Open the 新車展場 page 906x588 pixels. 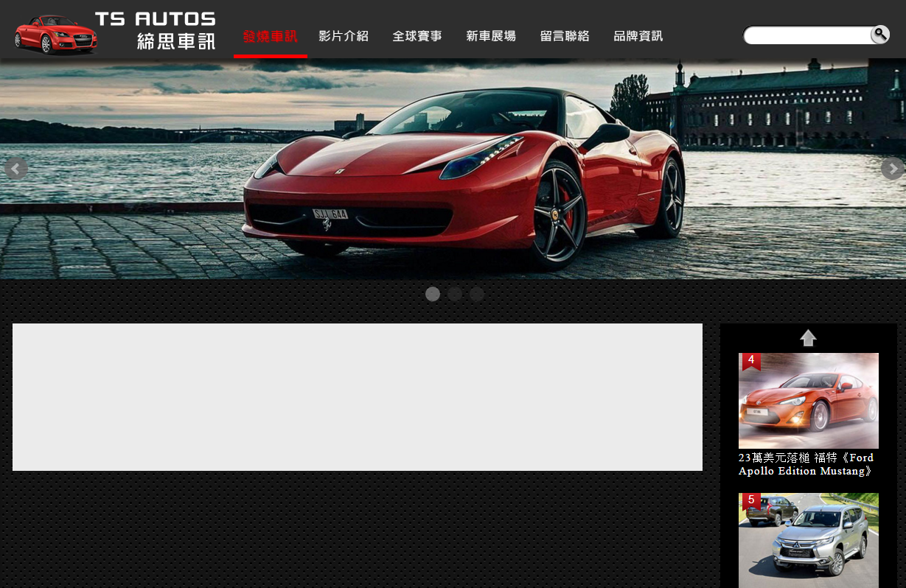tap(491, 36)
